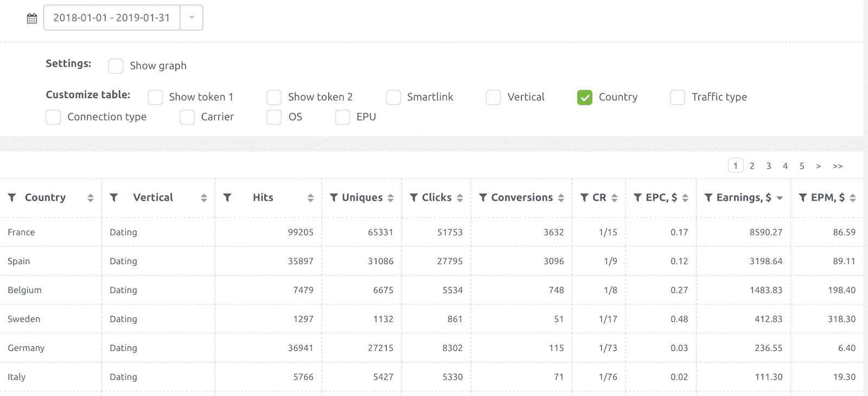Sort by Hits using its sort arrows

[x=311, y=198]
